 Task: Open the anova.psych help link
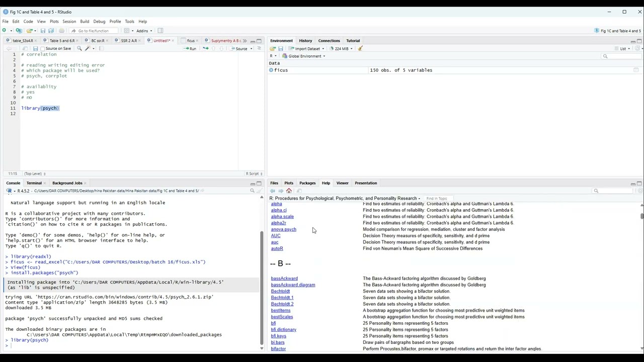[284, 230]
